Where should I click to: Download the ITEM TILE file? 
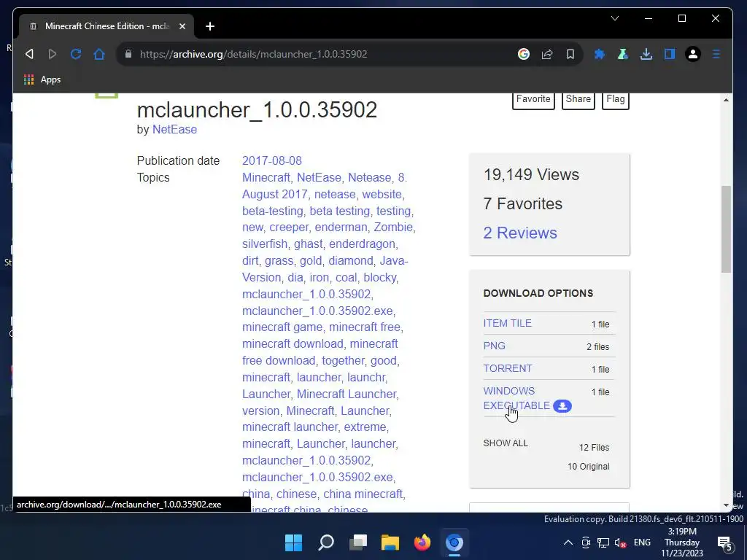pyautogui.click(x=508, y=323)
